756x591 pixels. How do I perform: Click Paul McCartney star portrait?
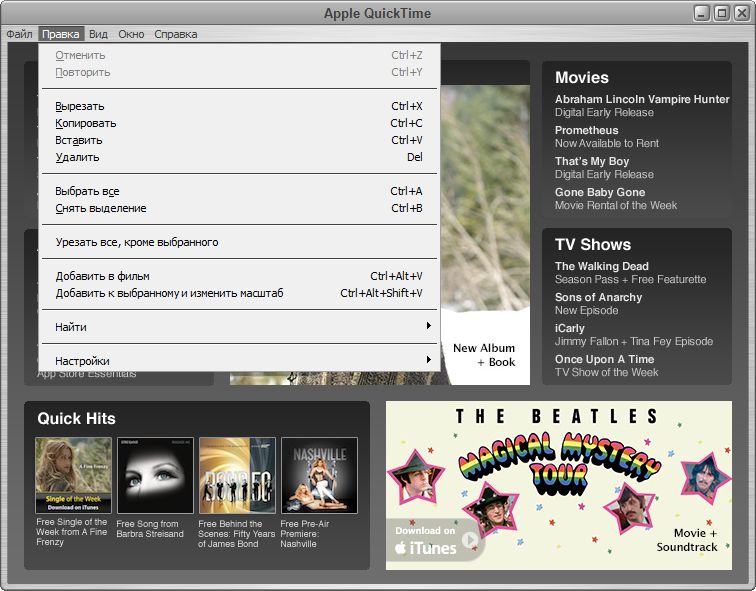(x=415, y=476)
